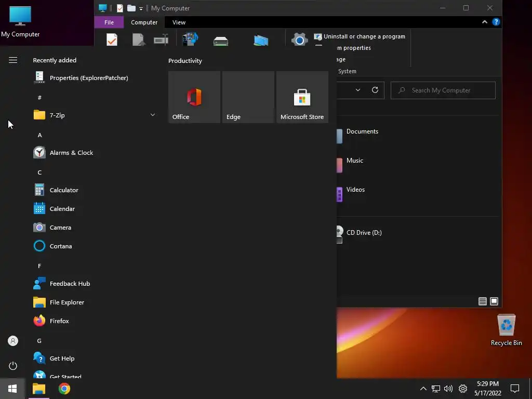
Task: Switch to the View ribbon tab
Action: 179,22
